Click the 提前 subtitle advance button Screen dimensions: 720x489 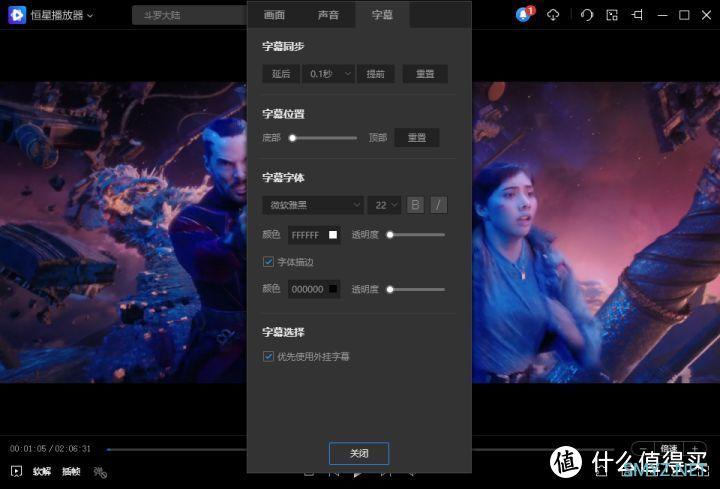coord(376,74)
